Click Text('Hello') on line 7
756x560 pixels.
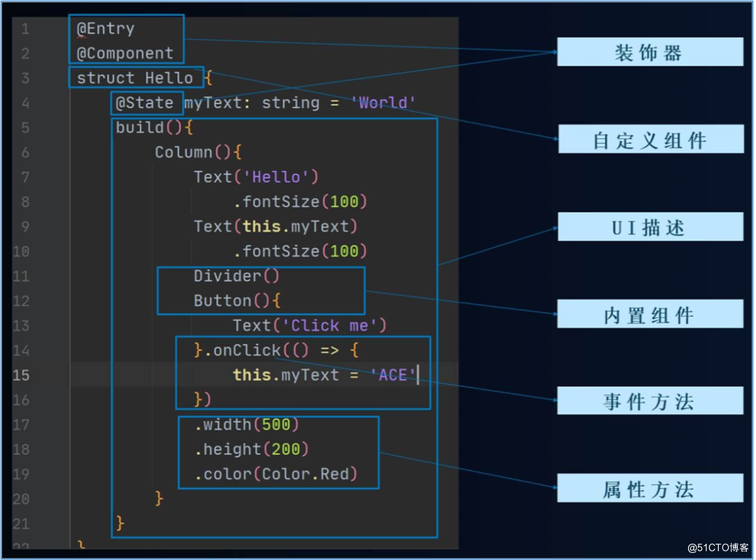[256, 177]
